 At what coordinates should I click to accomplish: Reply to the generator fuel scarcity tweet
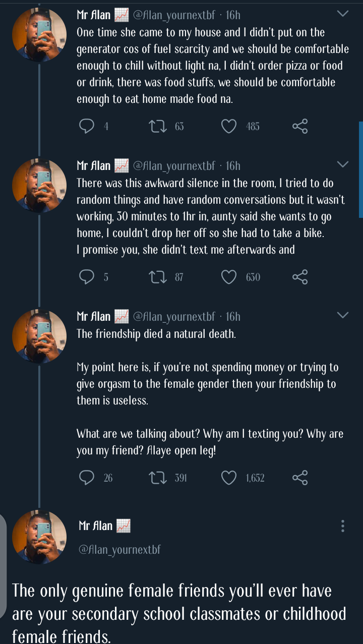click(88, 126)
